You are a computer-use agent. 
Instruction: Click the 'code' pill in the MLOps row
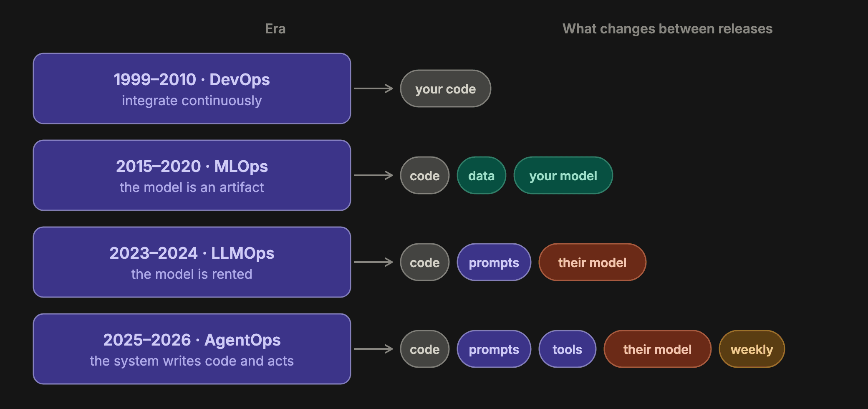425,175
